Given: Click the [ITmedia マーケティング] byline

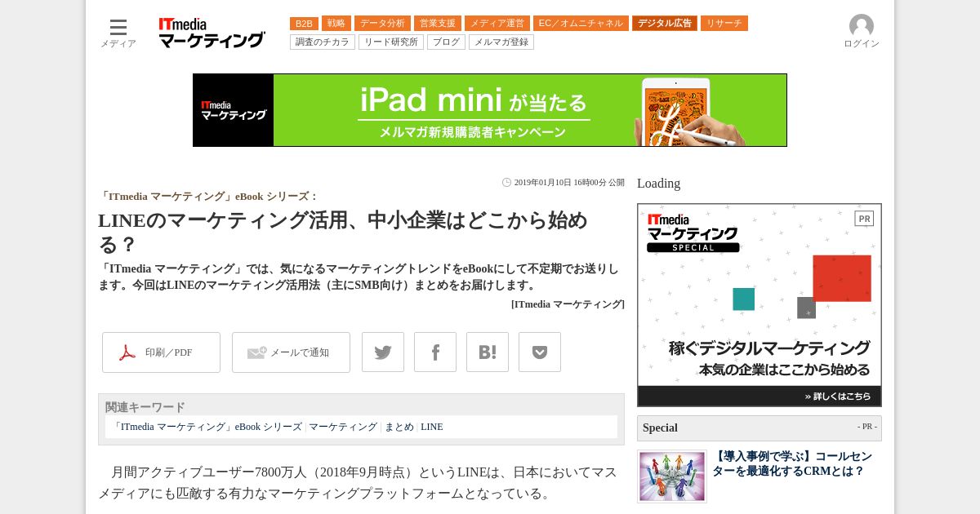Looking at the screenshot, I should pyautogui.click(x=568, y=304).
